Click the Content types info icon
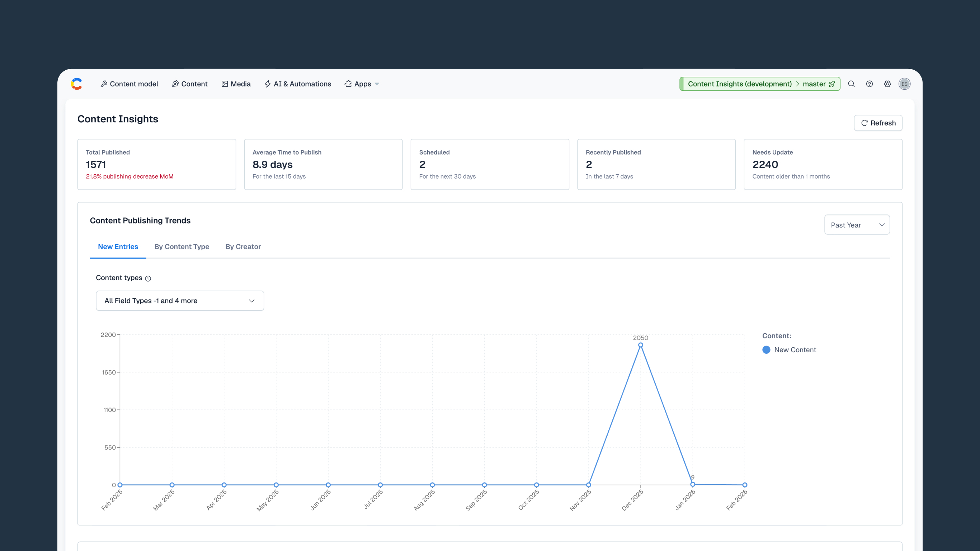Screen dimensions: 980x551 pos(148,278)
